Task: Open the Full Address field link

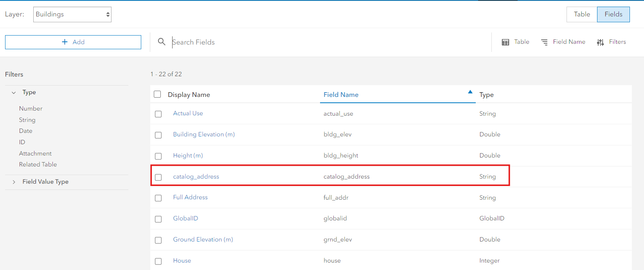Action: tap(190, 197)
